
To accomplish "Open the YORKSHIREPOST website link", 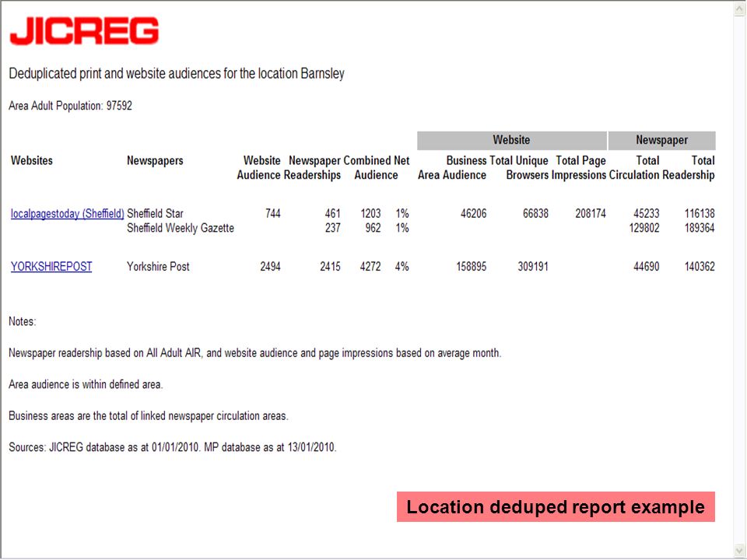I will [51, 267].
